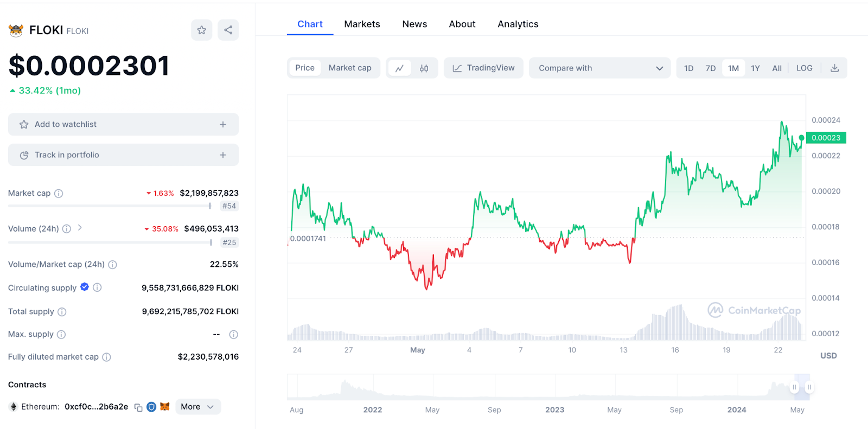Image resolution: width=868 pixels, height=429 pixels.
Task: Select the line chart view icon
Action: tap(400, 68)
